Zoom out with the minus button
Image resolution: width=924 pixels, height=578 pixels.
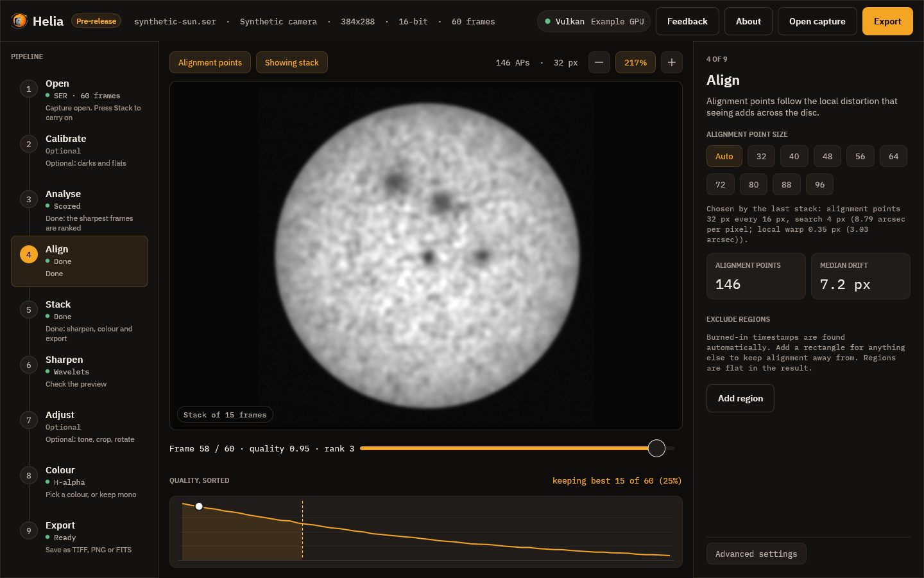click(599, 62)
